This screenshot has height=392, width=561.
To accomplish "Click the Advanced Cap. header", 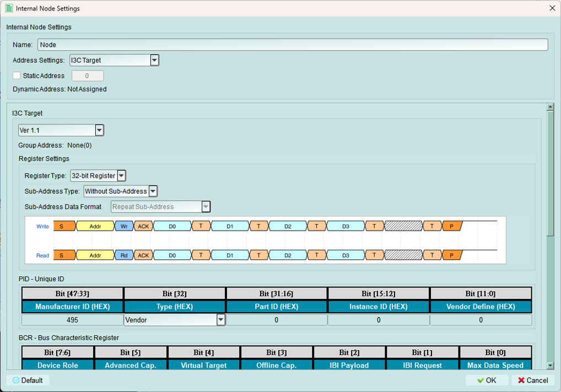I will point(131,365).
